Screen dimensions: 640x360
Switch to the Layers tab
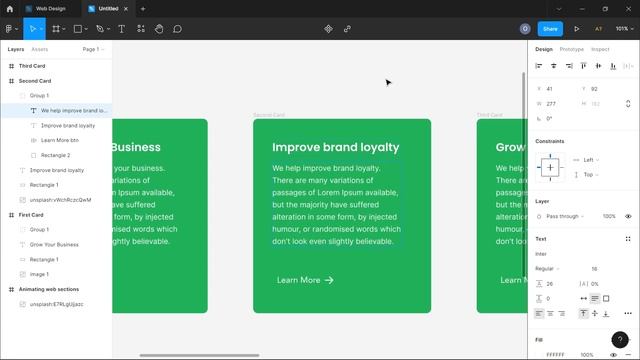click(16, 49)
